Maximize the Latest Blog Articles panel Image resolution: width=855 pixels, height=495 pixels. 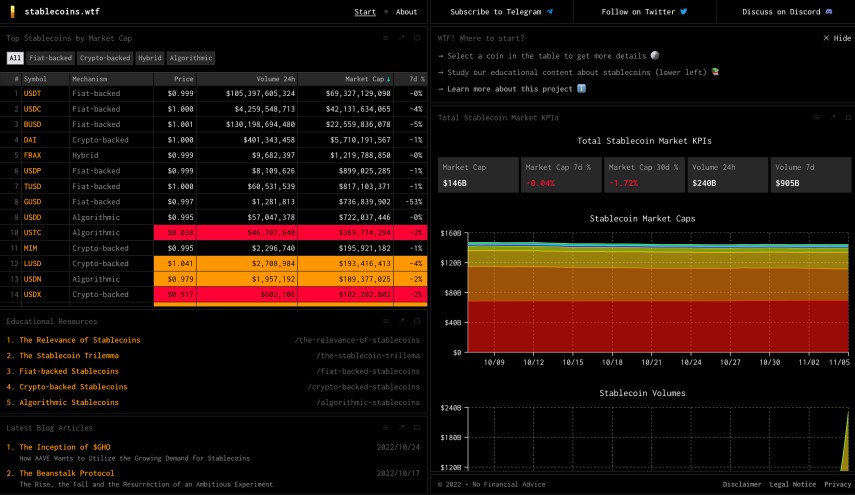[x=416, y=427]
